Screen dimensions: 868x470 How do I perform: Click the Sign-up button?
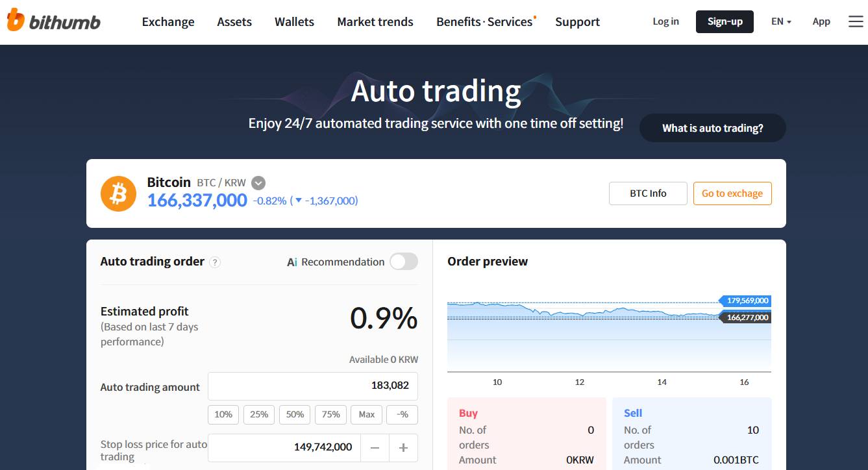[x=725, y=21]
